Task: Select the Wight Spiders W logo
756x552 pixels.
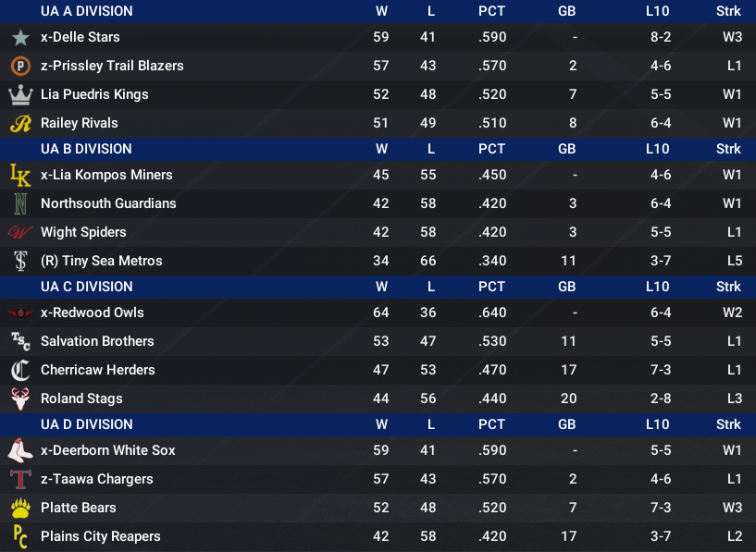Action: pos(20,233)
